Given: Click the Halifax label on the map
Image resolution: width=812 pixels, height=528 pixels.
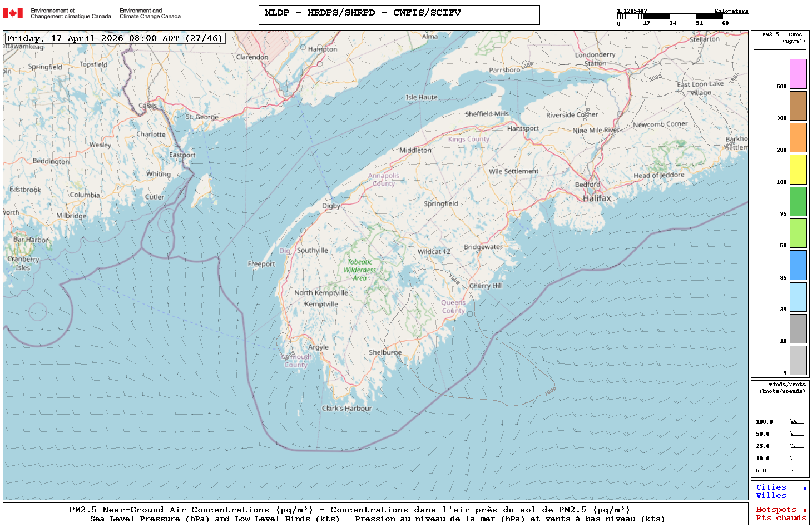Looking at the screenshot, I should tap(596, 198).
